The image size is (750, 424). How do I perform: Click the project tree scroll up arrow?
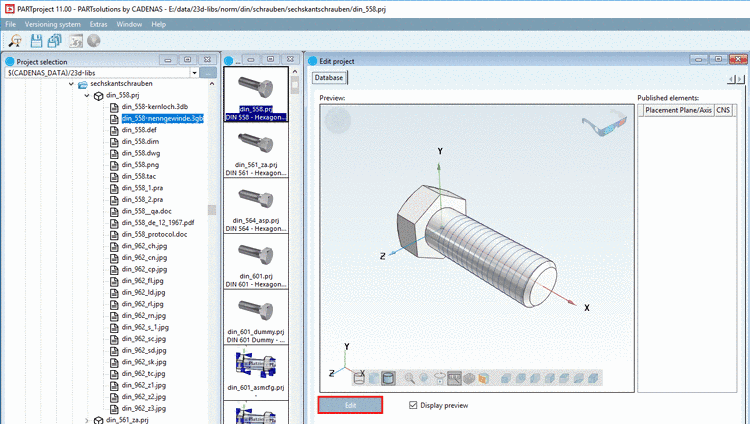(x=212, y=84)
